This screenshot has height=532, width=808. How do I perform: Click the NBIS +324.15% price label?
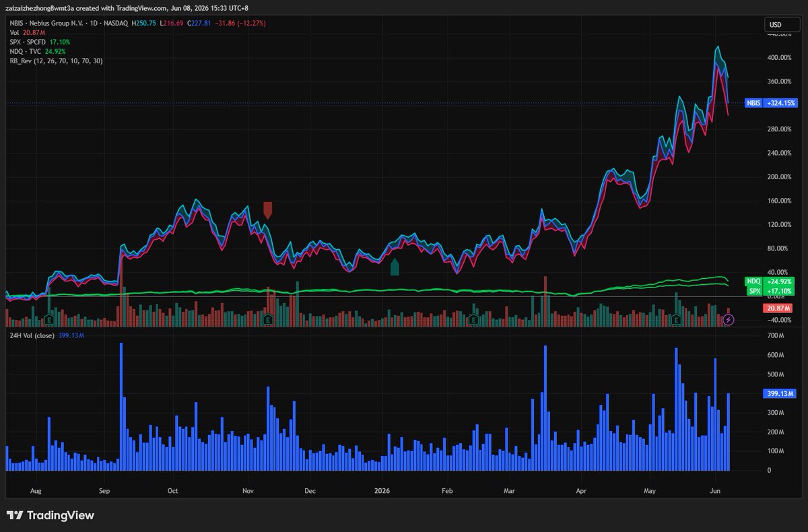pos(772,103)
